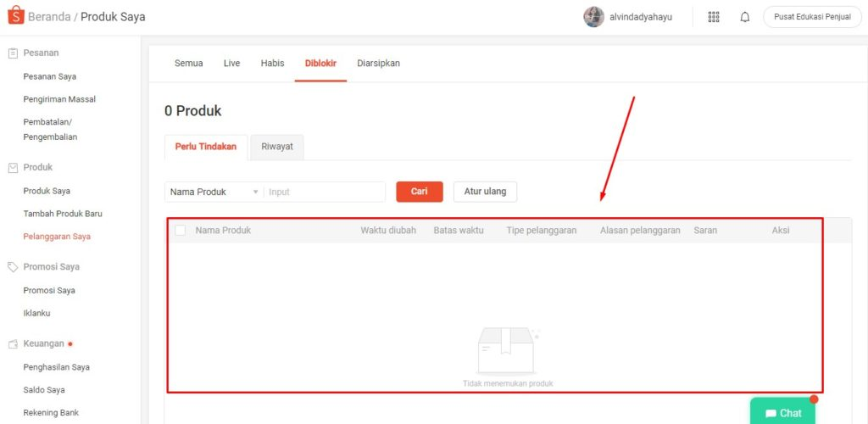Open Penghasilan Saya sidebar link

click(x=57, y=367)
